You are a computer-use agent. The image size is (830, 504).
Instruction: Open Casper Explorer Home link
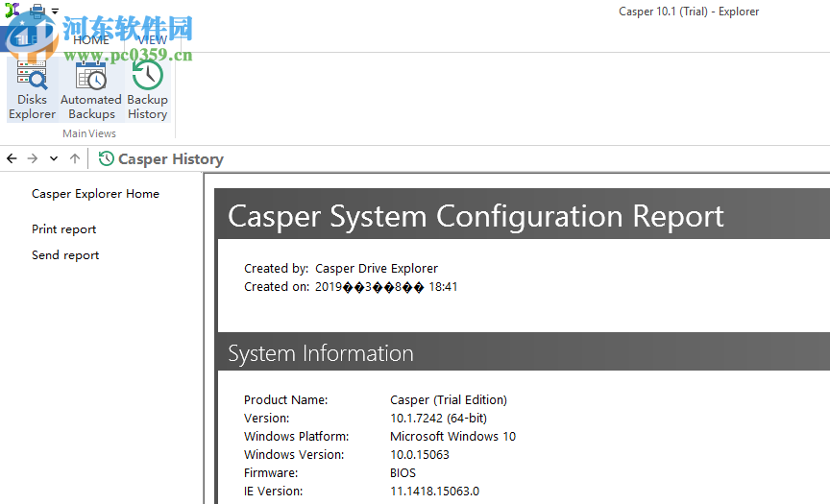tap(95, 194)
